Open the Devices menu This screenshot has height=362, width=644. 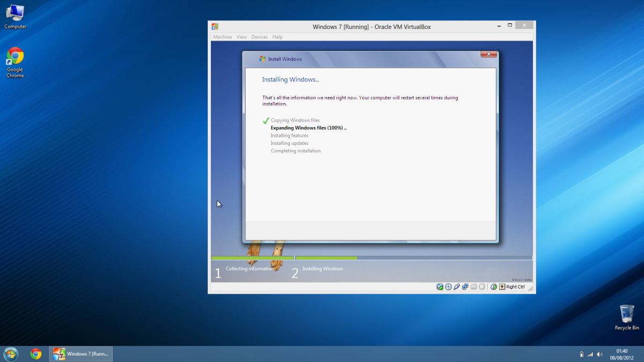click(259, 37)
